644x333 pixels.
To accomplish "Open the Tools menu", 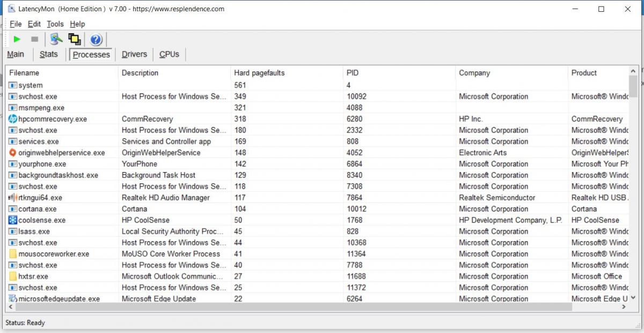I will (x=55, y=24).
